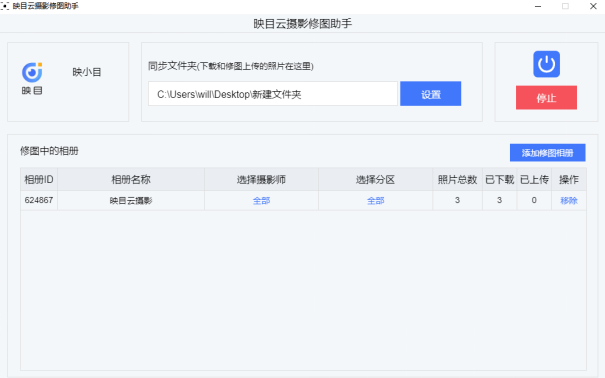Screen dimensions: 605x378
Task: Select the 相册ID column header
Action: pos(39,179)
